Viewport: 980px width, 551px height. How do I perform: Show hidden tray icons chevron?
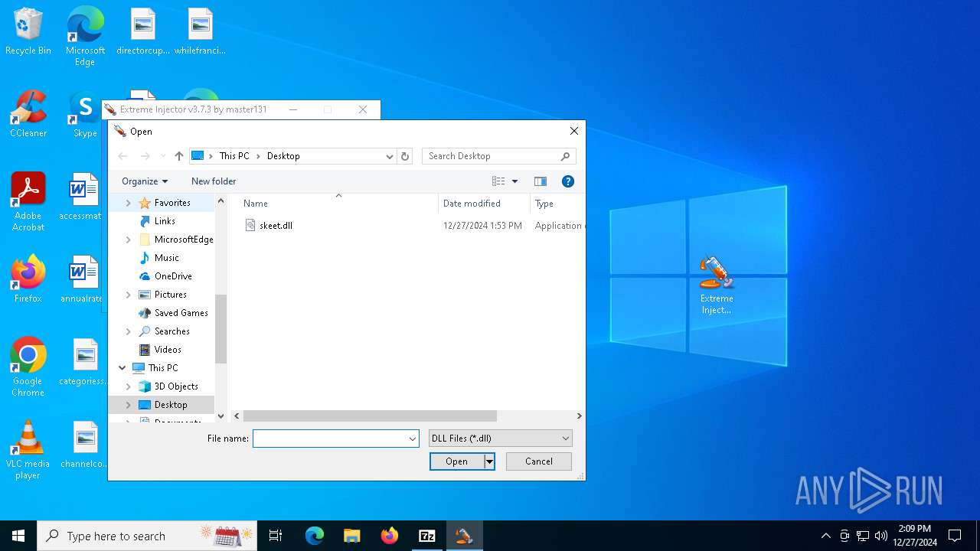click(825, 536)
